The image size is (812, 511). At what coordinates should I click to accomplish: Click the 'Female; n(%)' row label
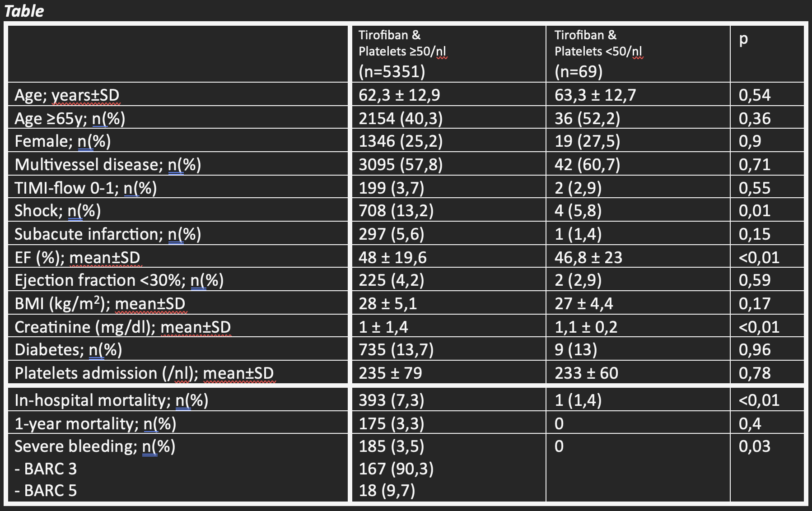pos(63,141)
